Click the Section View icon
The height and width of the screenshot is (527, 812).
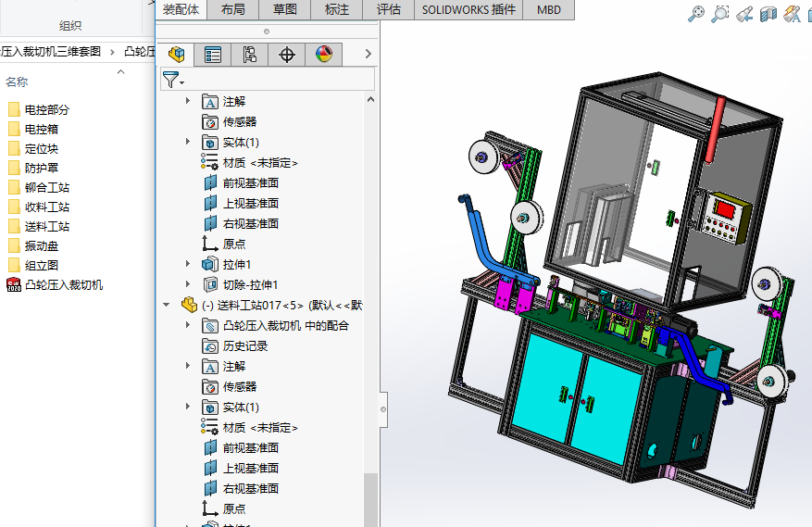click(x=768, y=13)
